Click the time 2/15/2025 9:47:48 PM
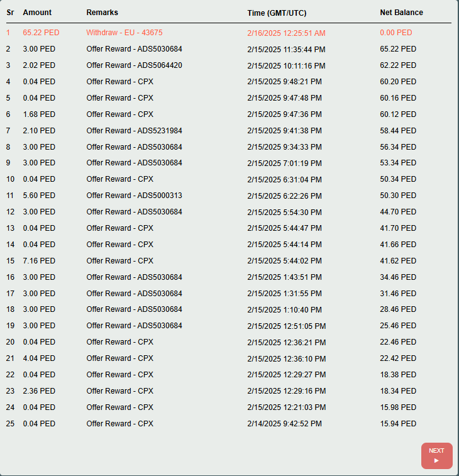459x476 pixels. pyautogui.click(x=284, y=98)
